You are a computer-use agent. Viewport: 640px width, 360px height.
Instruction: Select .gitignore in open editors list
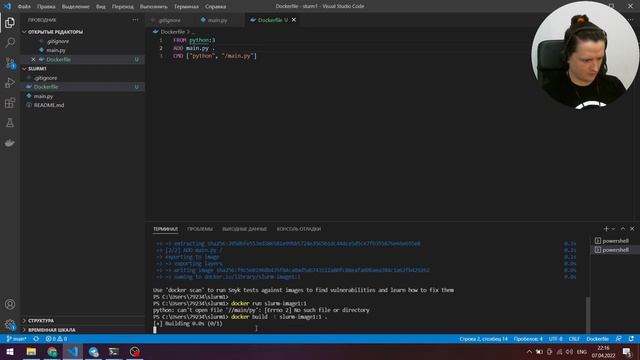pos(58,41)
